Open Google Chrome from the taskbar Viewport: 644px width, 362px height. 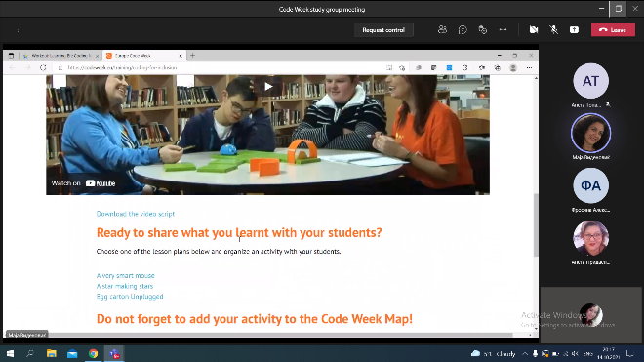pos(94,353)
